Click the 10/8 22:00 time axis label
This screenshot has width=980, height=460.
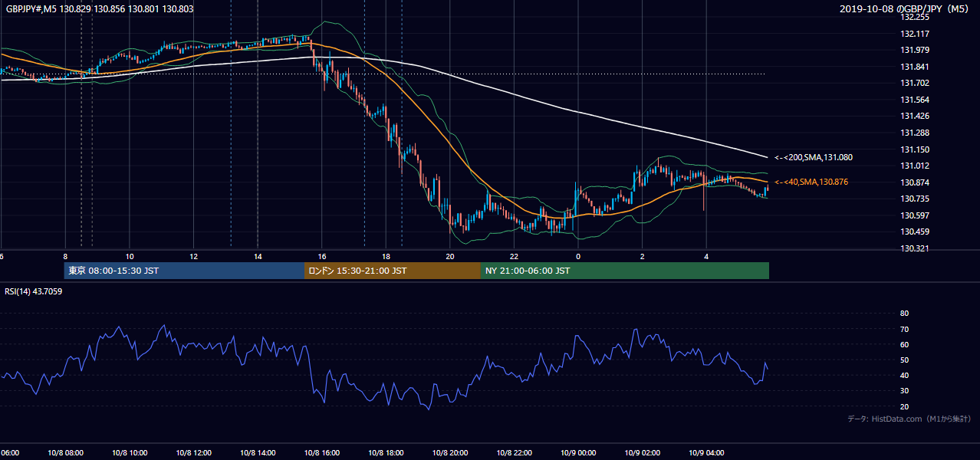(514, 453)
